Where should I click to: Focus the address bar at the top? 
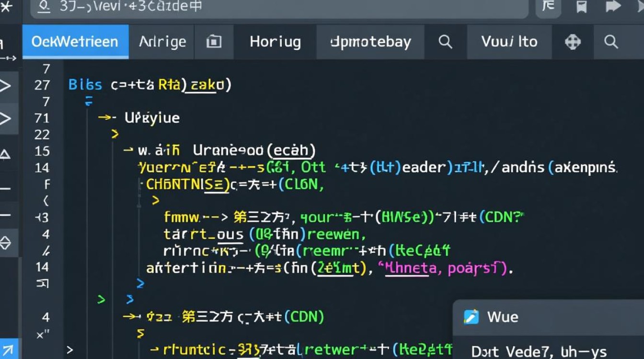278,7
